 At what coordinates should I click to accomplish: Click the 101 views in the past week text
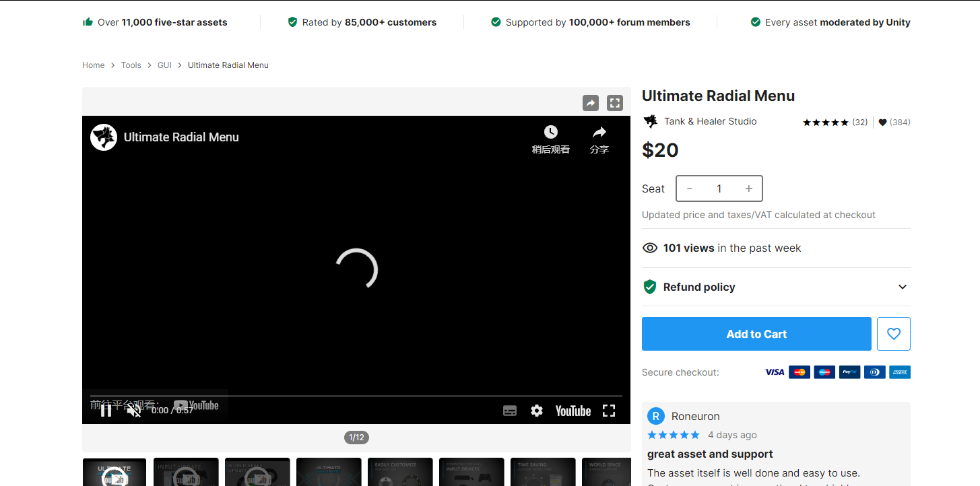tap(732, 248)
